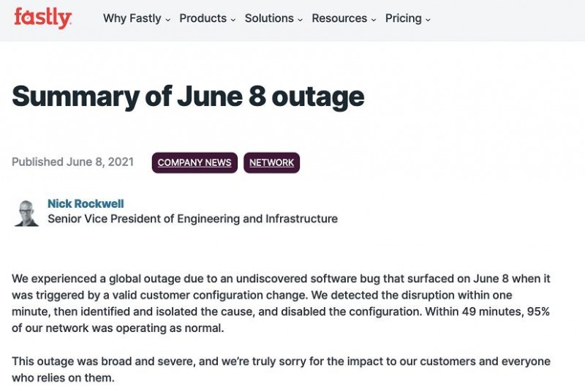Screen dimensions: 585x392
Task: Click the author title Senior Vice President text
Action: coord(192,219)
